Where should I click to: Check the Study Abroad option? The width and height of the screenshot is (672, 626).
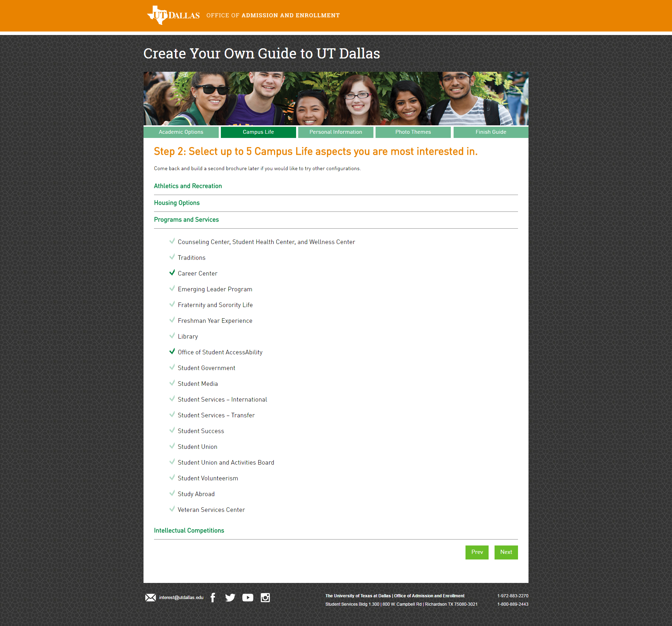(x=172, y=493)
